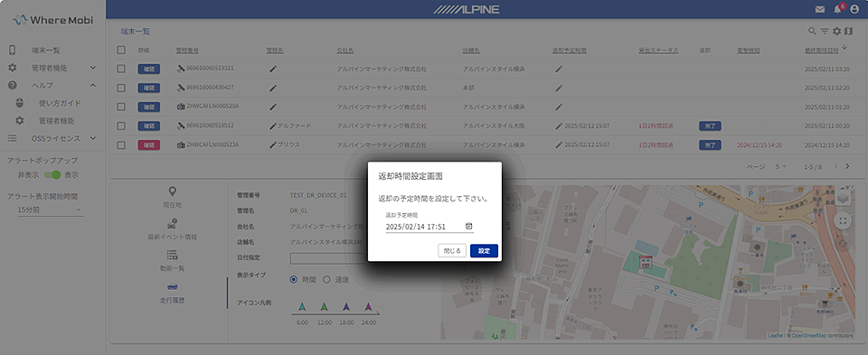This screenshot has height=355, width=868.
Task: Open the calendar picker in 返却予定時間 field
Action: (468, 226)
